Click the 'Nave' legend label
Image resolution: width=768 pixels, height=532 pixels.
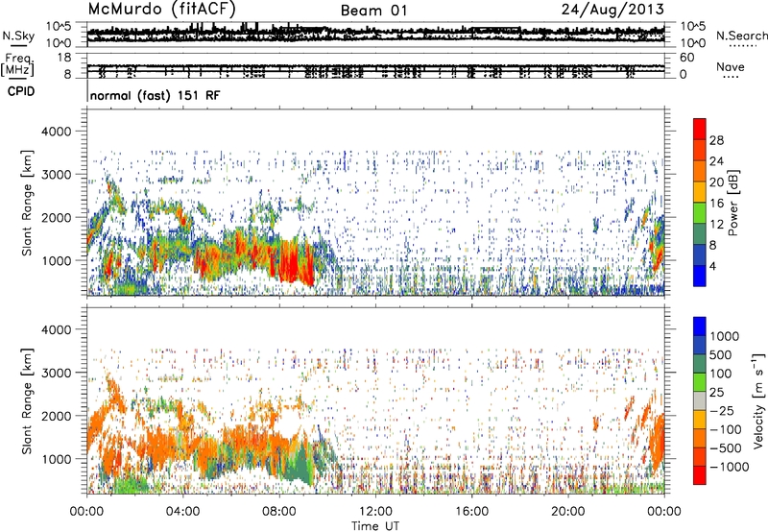[731, 66]
